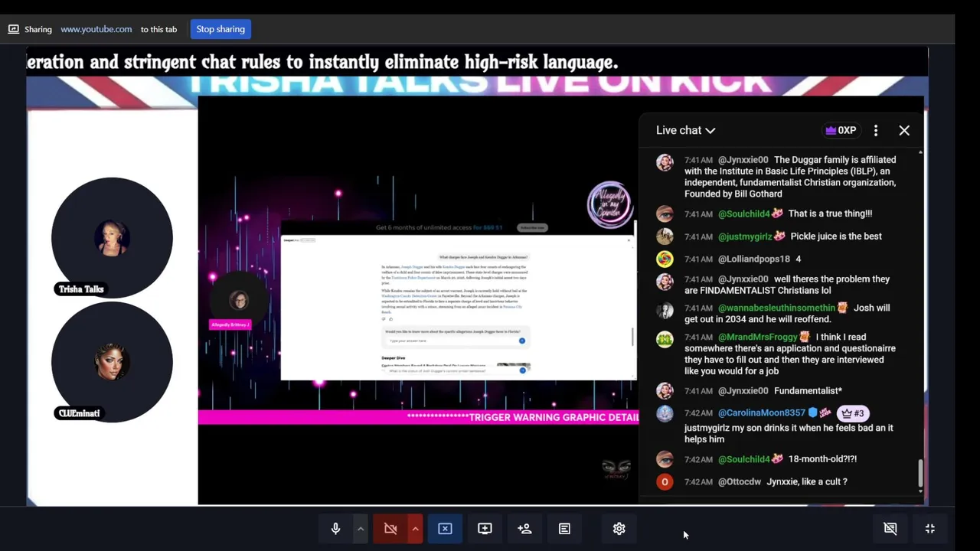This screenshot has height=551, width=980.
Task: Click the Trisha Talks avatar
Action: [x=112, y=238]
